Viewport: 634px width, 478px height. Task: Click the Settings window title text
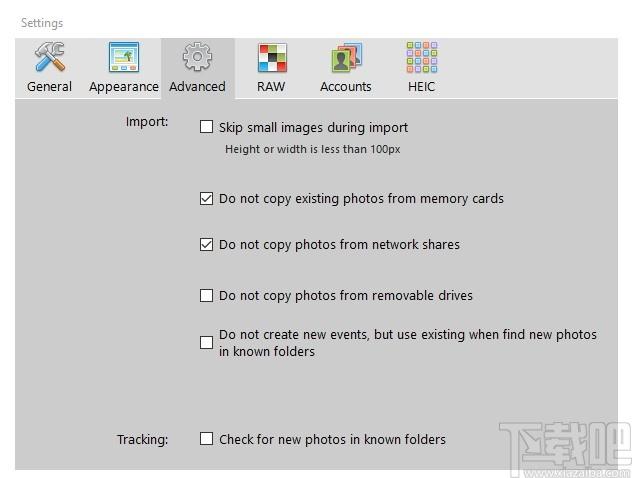coord(42,23)
